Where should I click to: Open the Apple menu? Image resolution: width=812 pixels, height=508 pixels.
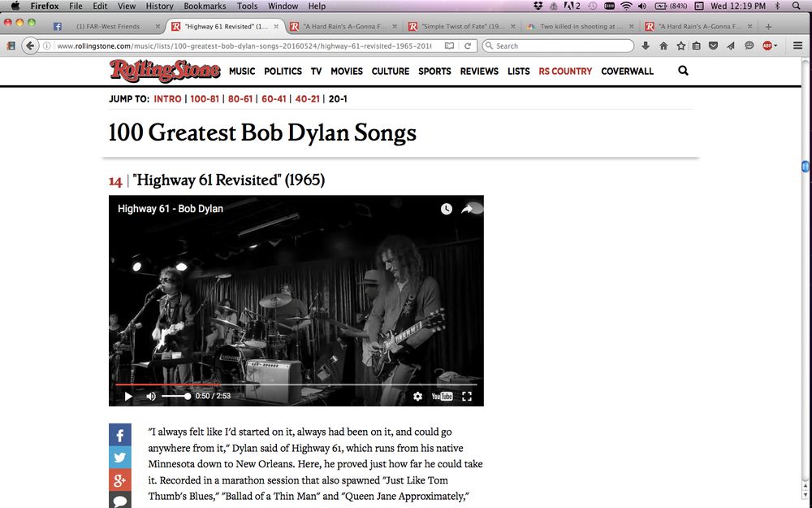pyautogui.click(x=15, y=7)
